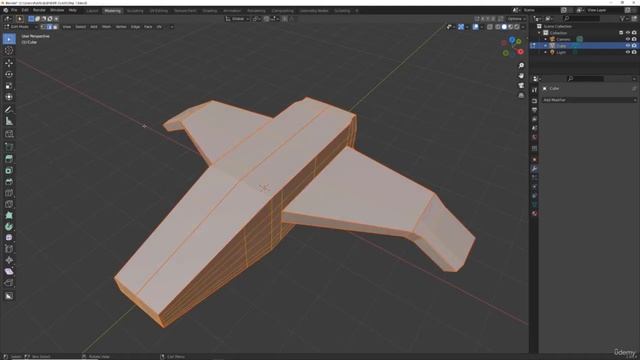Screen dimensions: 640x360
Task: Toggle Collection exclude checkbox
Action: (x=621, y=33)
